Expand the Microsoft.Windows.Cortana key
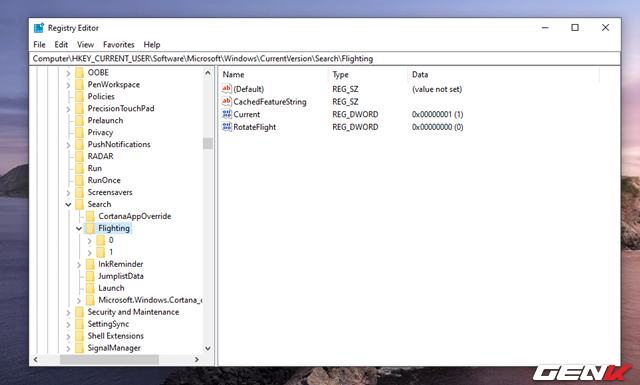Image resolution: width=640 pixels, height=385 pixels. click(x=79, y=300)
